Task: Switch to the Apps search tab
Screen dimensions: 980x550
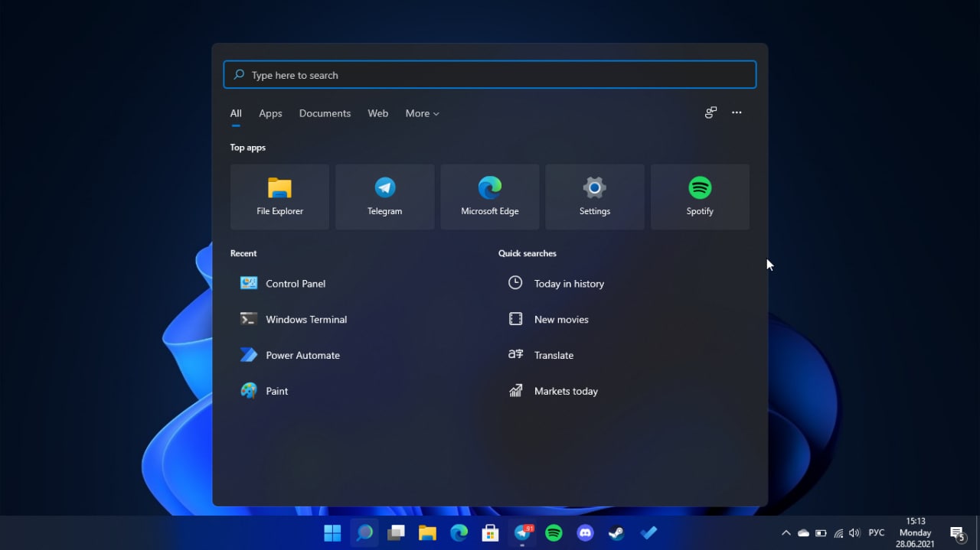Action: click(x=270, y=113)
